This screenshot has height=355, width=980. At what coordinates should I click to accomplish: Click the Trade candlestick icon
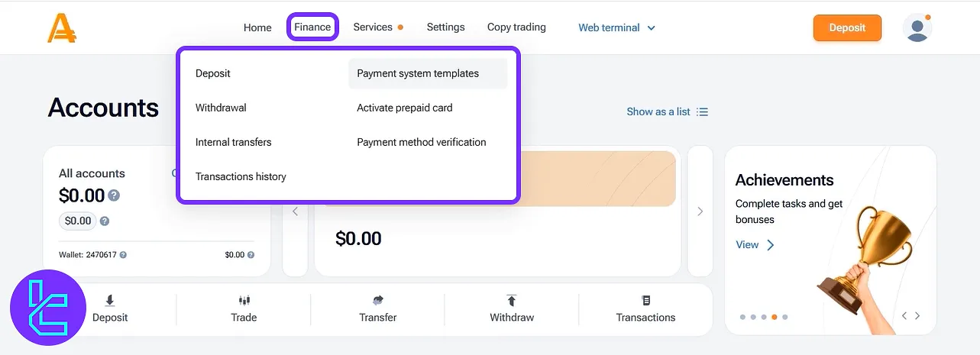pyautogui.click(x=244, y=301)
